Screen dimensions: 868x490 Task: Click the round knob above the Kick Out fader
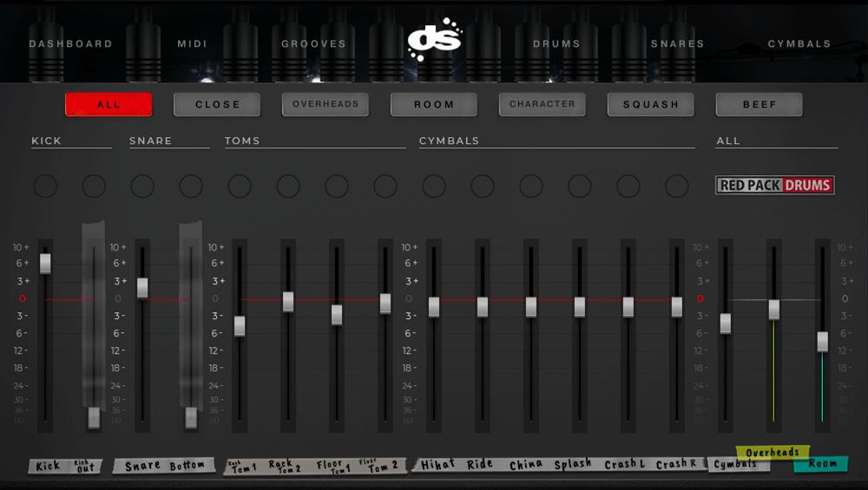pos(94,186)
